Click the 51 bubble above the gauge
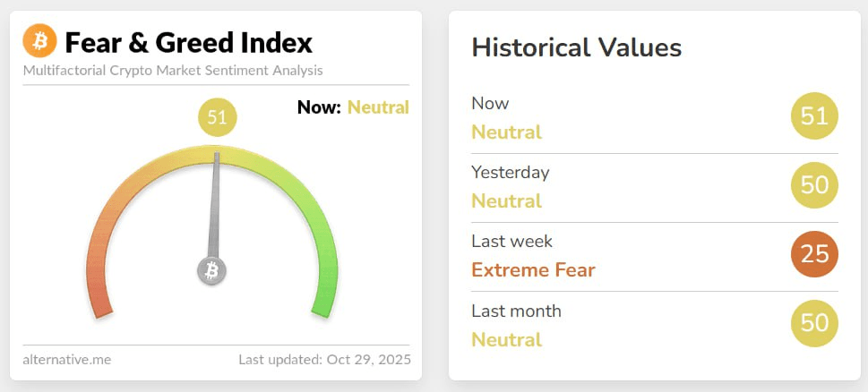 point(217,117)
